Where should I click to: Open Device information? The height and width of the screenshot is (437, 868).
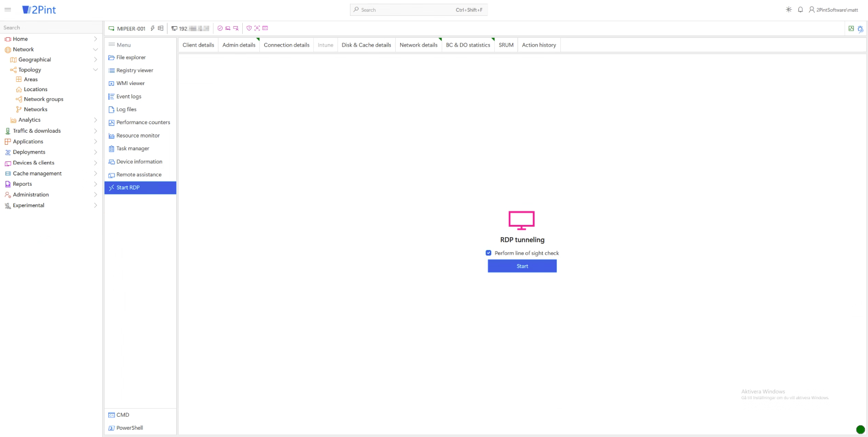[x=140, y=162]
